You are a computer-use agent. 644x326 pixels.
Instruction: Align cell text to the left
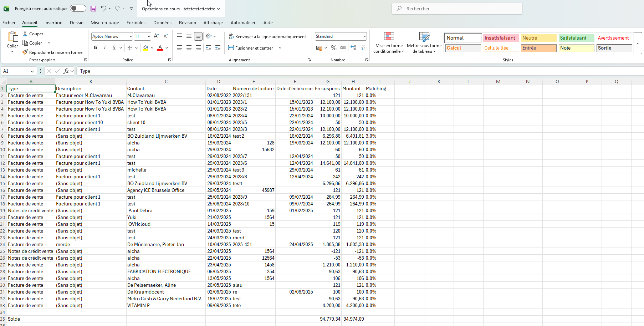coord(180,48)
